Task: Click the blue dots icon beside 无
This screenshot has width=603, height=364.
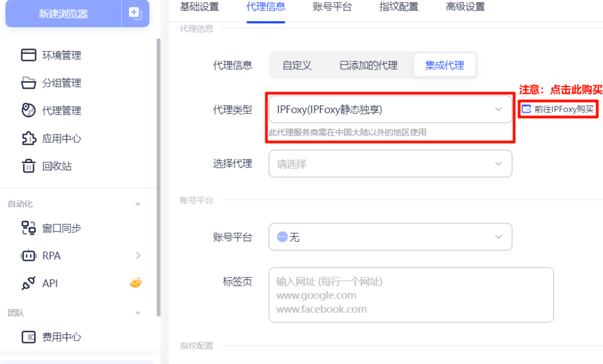Action: click(282, 237)
